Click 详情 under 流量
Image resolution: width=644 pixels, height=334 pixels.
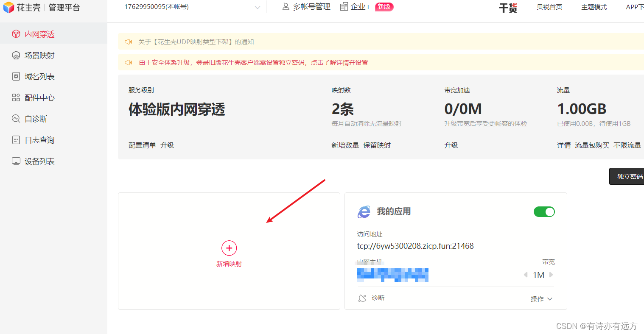[564, 145]
